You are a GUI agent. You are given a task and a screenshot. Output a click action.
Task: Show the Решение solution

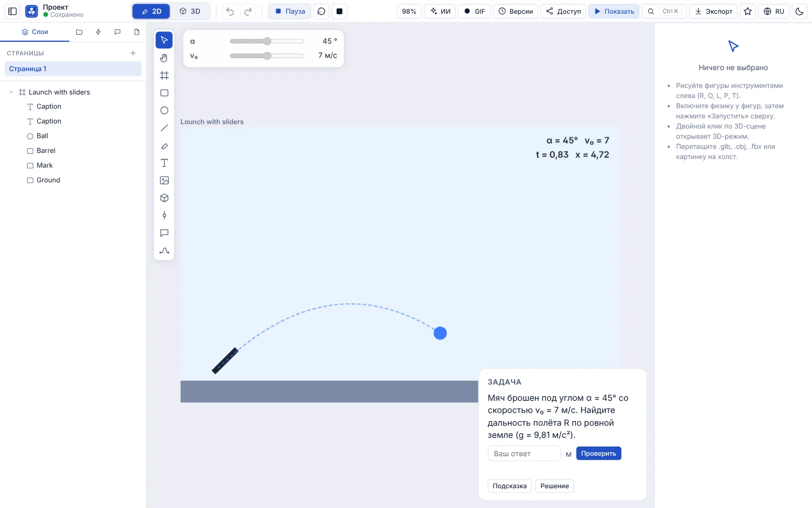point(554,486)
